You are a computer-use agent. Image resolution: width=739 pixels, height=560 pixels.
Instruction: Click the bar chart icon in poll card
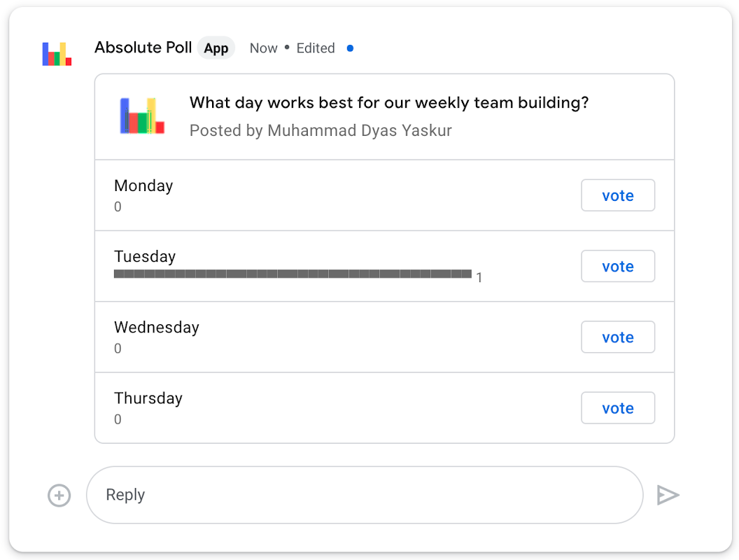click(142, 116)
